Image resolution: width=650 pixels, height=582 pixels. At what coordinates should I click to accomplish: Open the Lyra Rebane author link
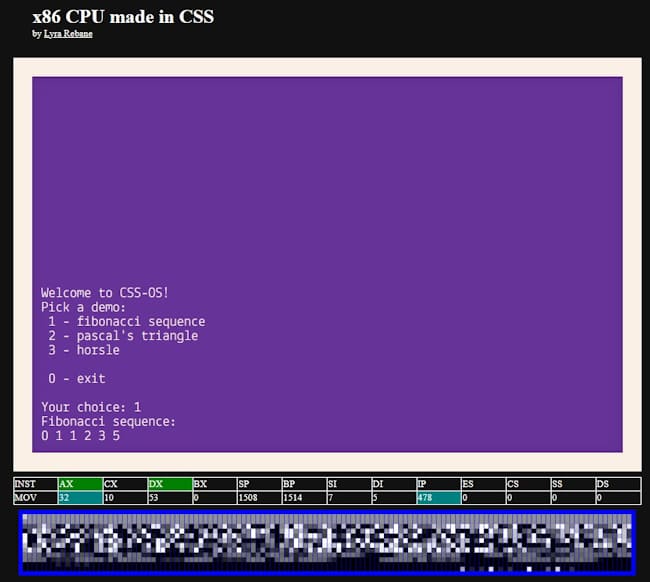pyautogui.click(x=68, y=34)
